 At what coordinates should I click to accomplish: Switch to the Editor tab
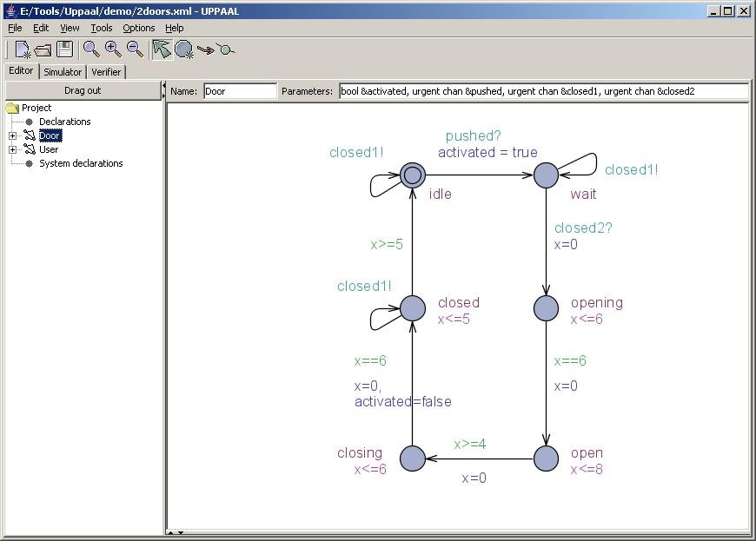pos(21,71)
